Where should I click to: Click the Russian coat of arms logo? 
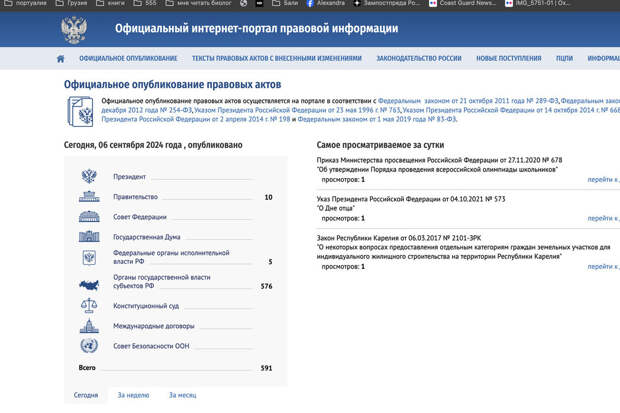[x=74, y=30]
